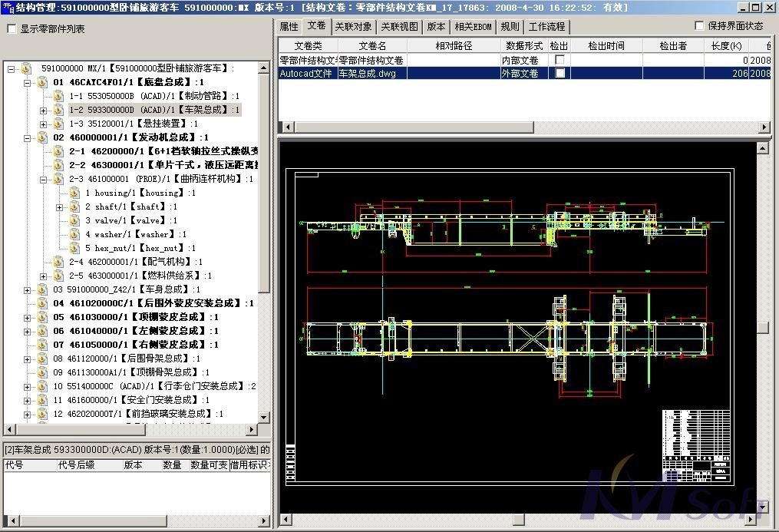Collapse the 2-3 曲柄连杆机构 node
Screen dimensions: 779x532
click(x=43, y=180)
